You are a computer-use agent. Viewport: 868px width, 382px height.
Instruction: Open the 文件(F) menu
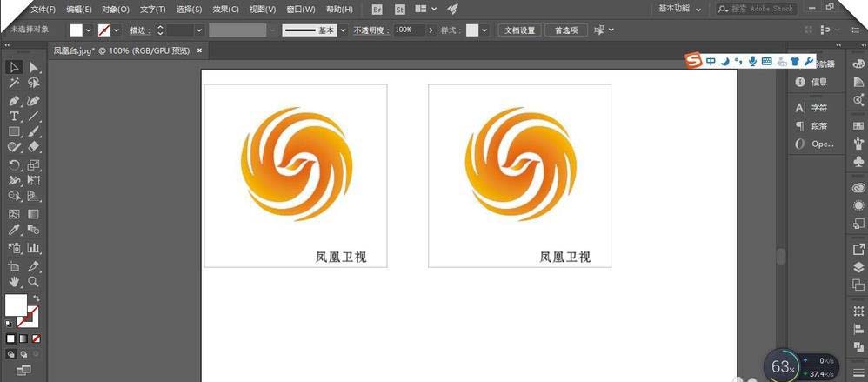[43, 10]
